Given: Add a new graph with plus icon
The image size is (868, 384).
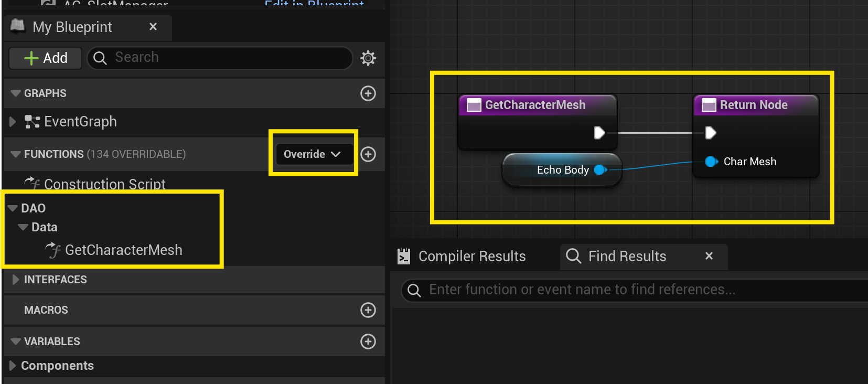Looking at the screenshot, I should pos(368,93).
